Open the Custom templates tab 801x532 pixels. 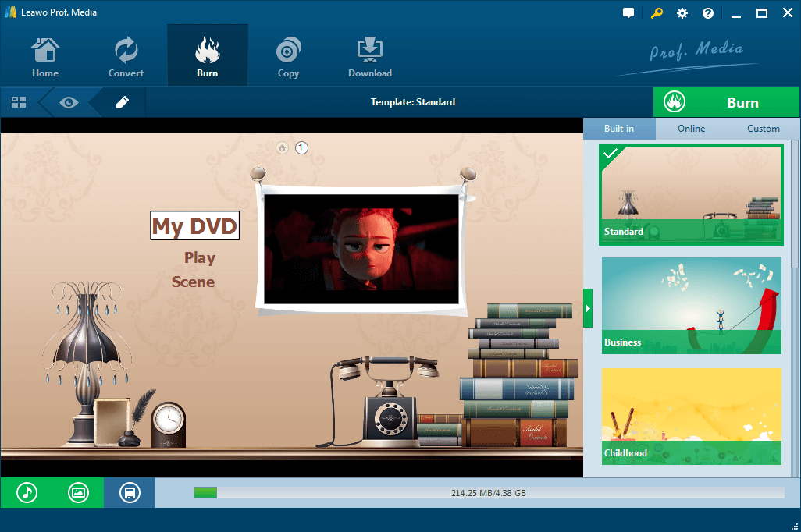[x=763, y=128]
